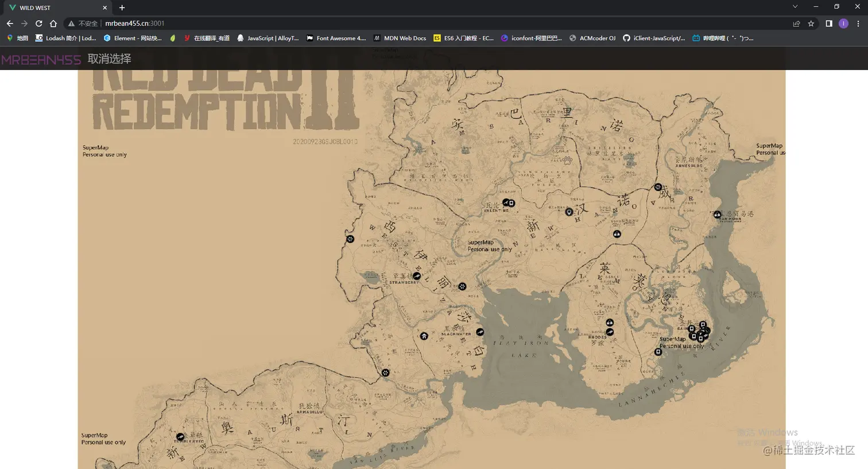This screenshot has width=868, height=469.
Task: Share this page via share icon
Action: pos(796,24)
